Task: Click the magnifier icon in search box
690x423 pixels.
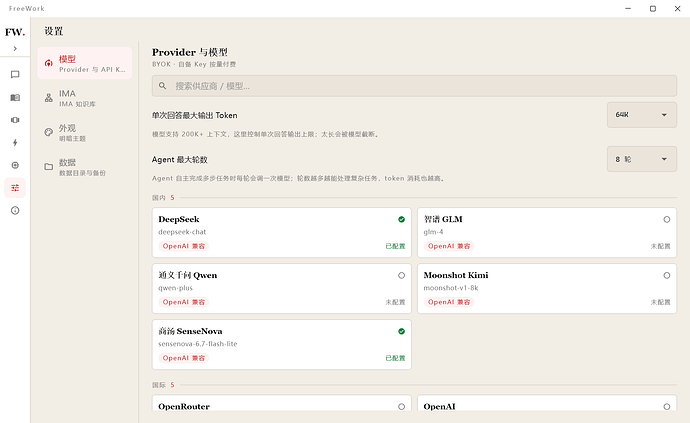Action: 162,86
